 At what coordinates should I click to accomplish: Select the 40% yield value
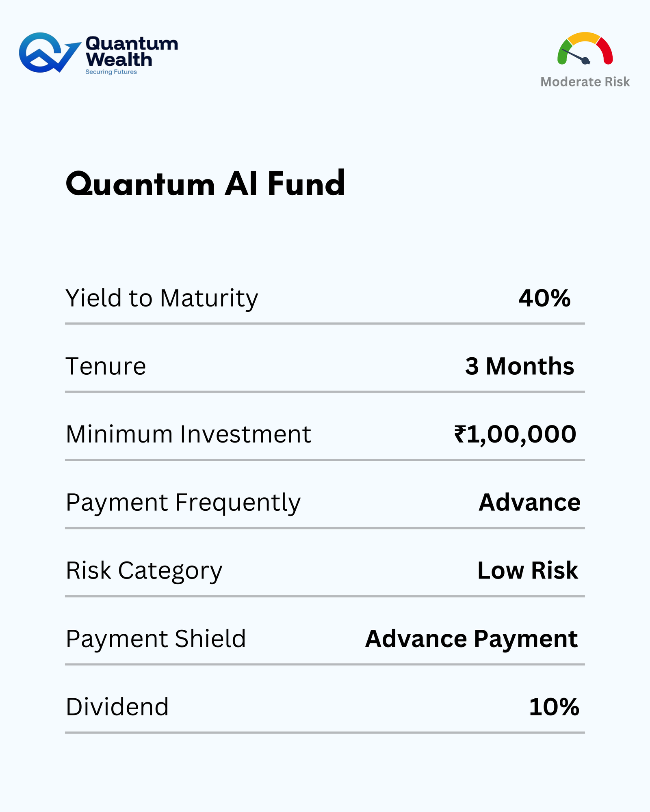pos(544,298)
